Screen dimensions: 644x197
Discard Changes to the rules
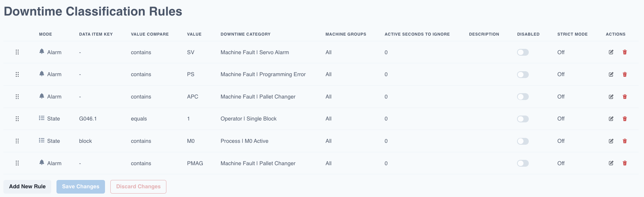[138, 186]
